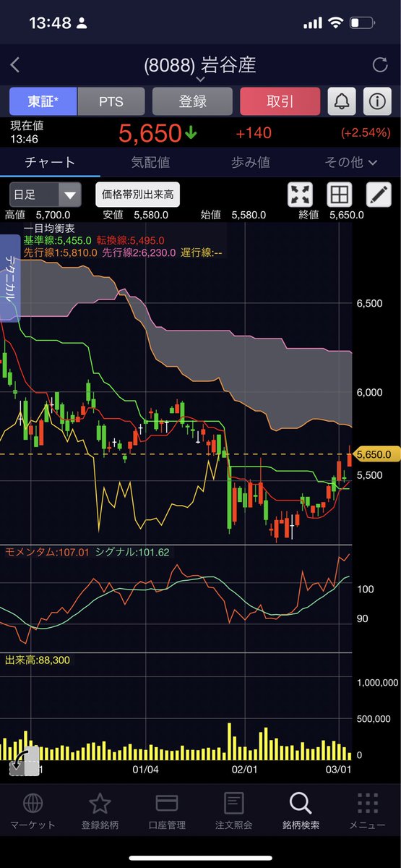Screen dimensions: 401x868
Task: Refresh the stock quote data
Action: 380,66
